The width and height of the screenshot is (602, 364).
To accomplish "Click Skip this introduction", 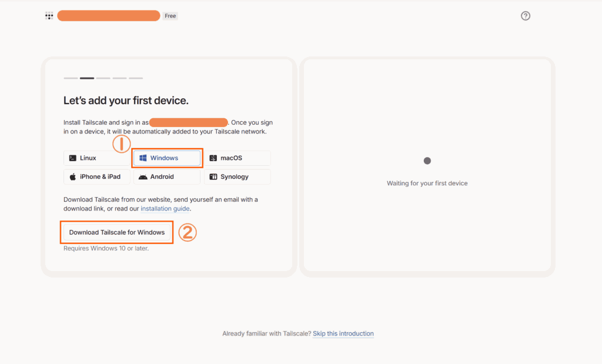I will (x=343, y=333).
